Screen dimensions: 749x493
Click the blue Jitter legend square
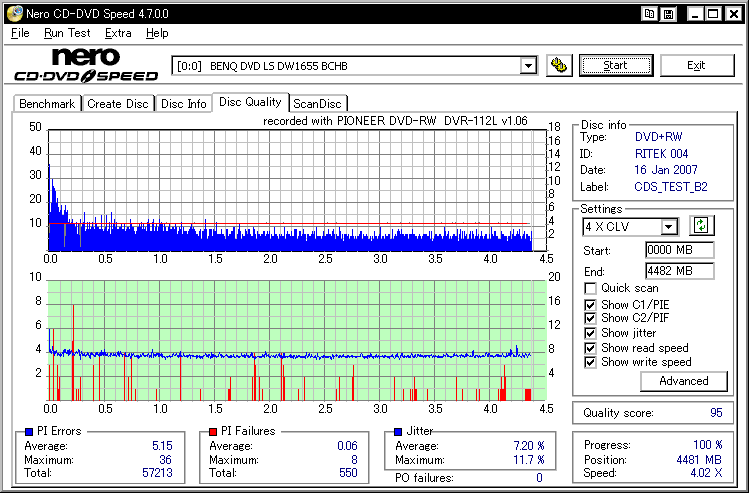[398, 431]
